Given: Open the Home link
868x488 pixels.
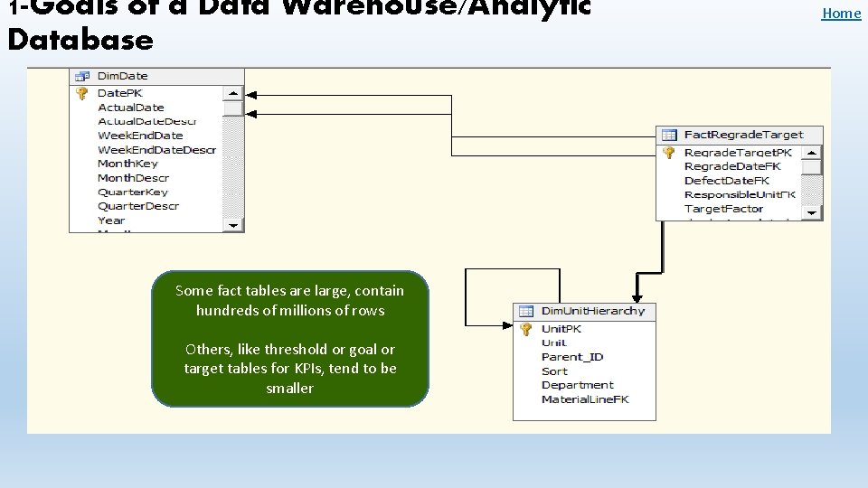Looking at the screenshot, I should (x=841, y=14).
